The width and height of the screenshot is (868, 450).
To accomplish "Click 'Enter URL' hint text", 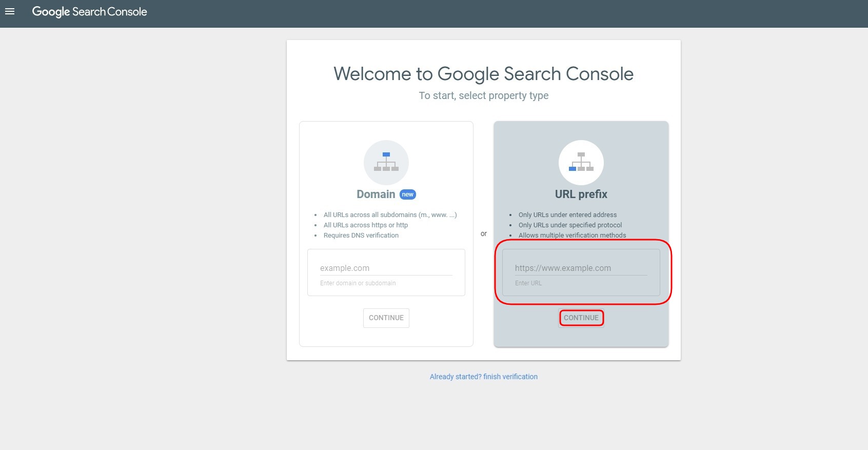I will pos(528,283).
